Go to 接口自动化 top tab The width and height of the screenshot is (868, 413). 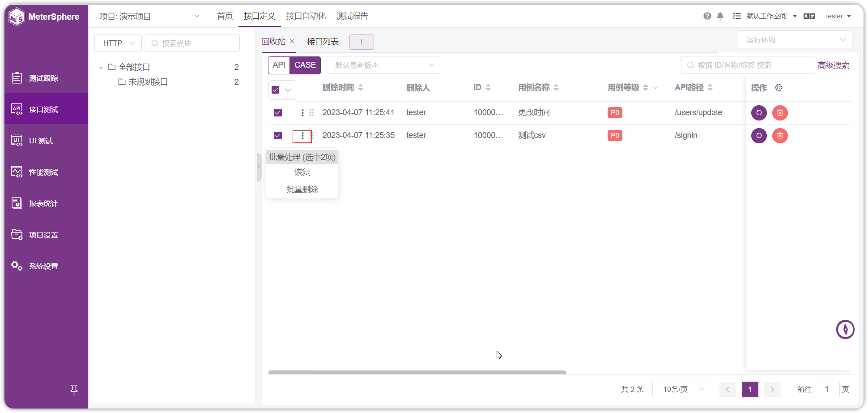coord(306,16)
